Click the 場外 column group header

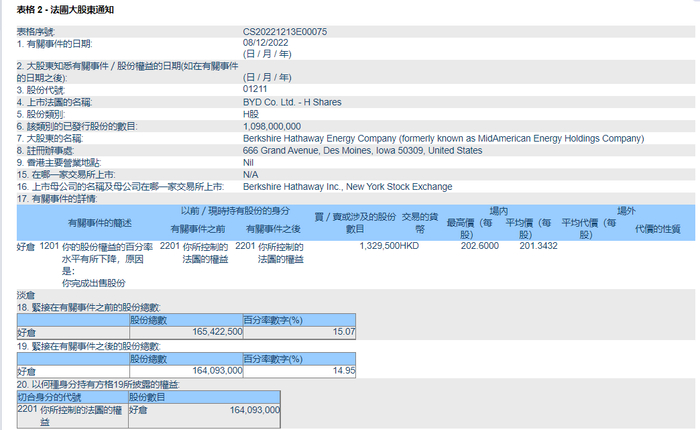[x=626, y=211]
